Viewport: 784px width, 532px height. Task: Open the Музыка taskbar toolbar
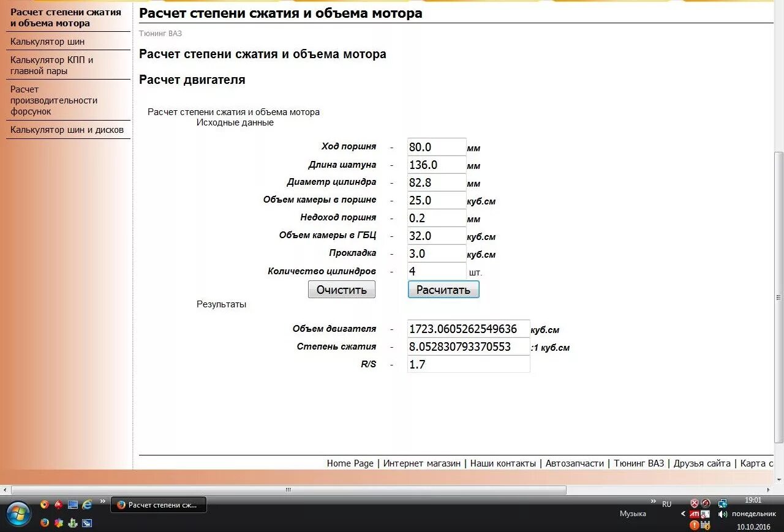coord(633,514)
